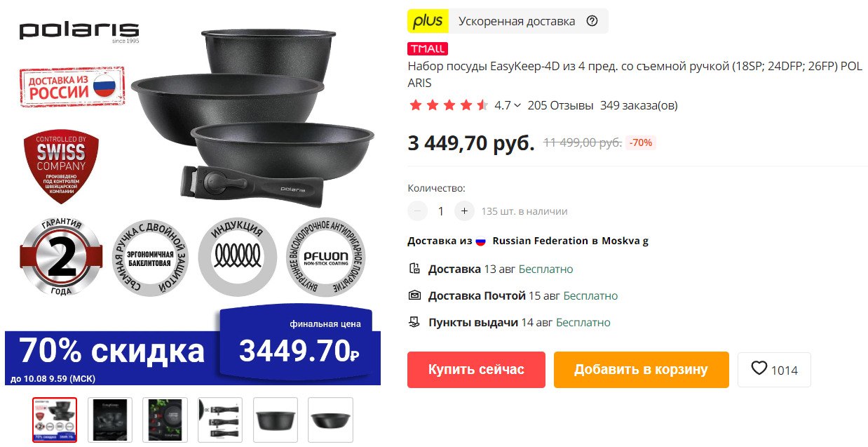The width and height of the screenshot is (868, 447).
Task: Click the pickup points icon beside Пункты выдачи
Action: pos(414,322)
